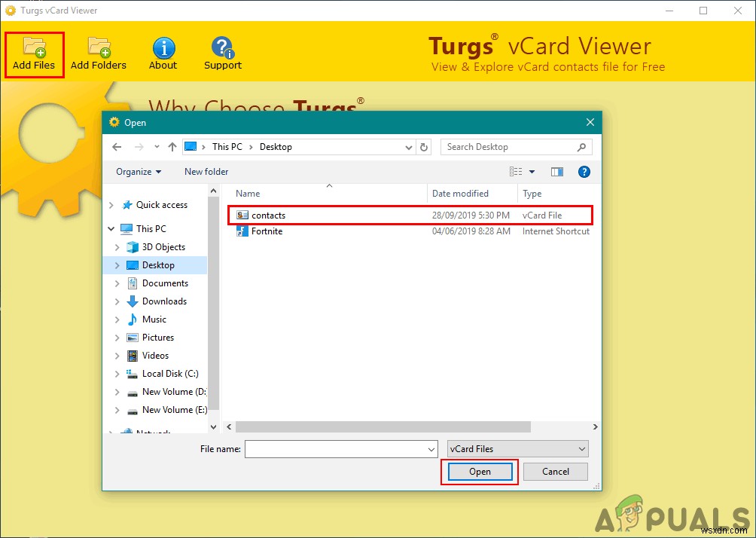Select the Quick access star icon
Screen dimensions: 756x538
pos(127,205)
